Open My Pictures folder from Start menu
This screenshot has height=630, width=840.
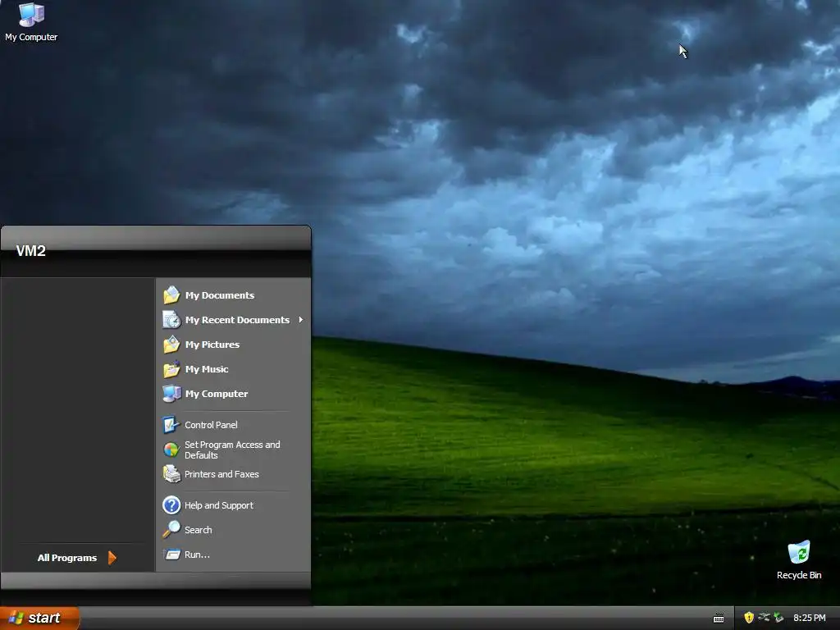coord(234,345)
